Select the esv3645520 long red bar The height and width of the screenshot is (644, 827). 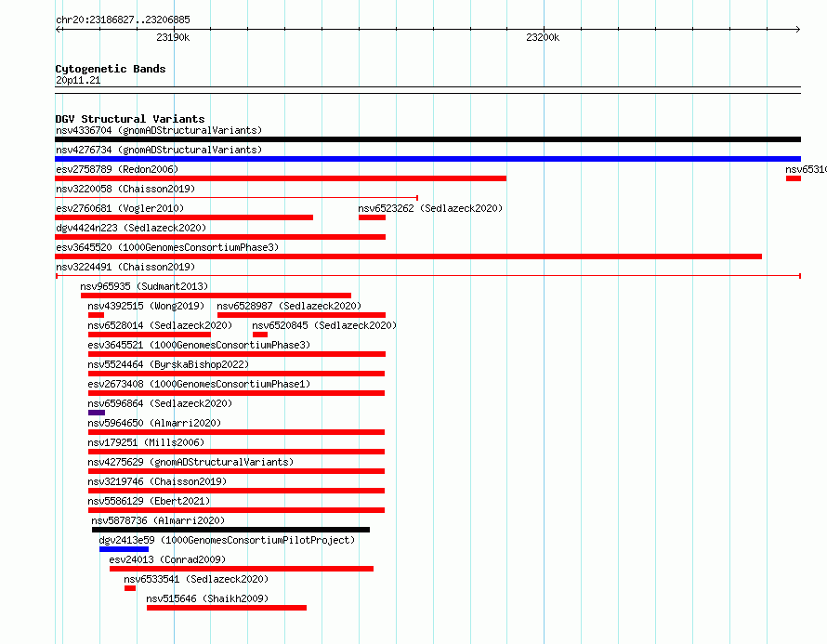(x=408, y=256)
